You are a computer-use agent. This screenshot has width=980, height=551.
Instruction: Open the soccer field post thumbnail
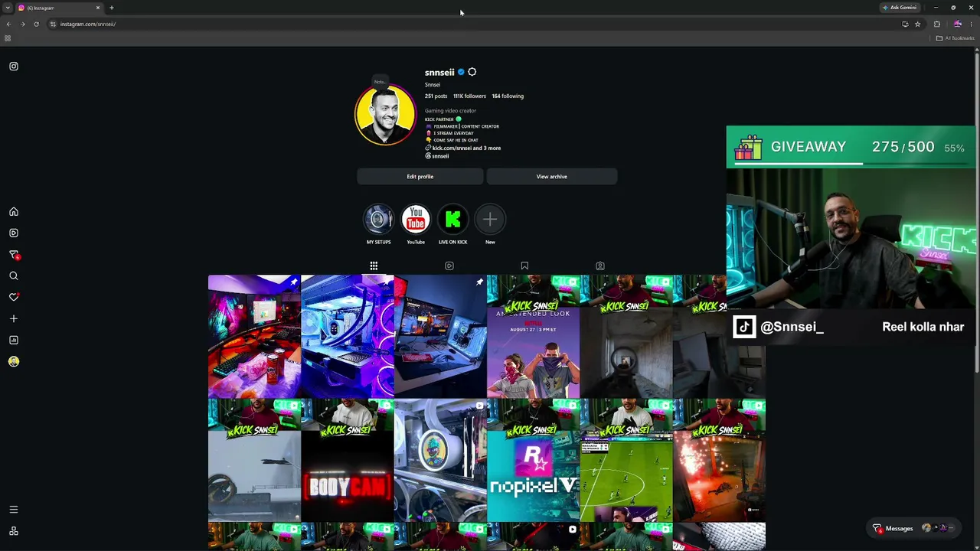(x=626, y=460)
